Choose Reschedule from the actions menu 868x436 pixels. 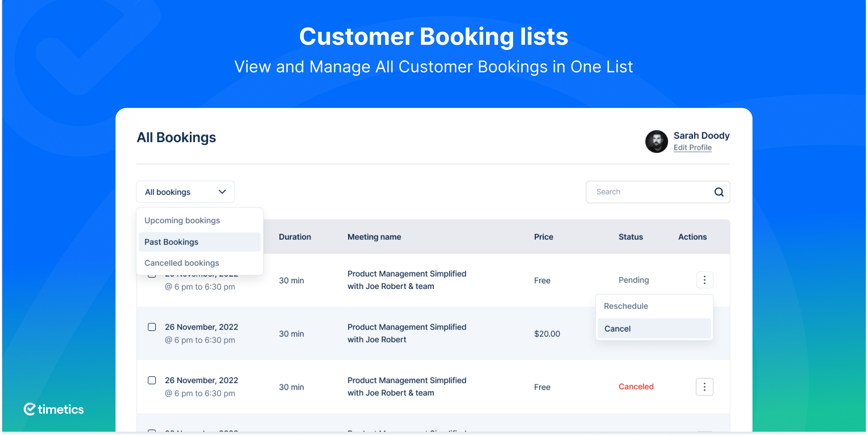pyautogui.click(x=654, y=306)
